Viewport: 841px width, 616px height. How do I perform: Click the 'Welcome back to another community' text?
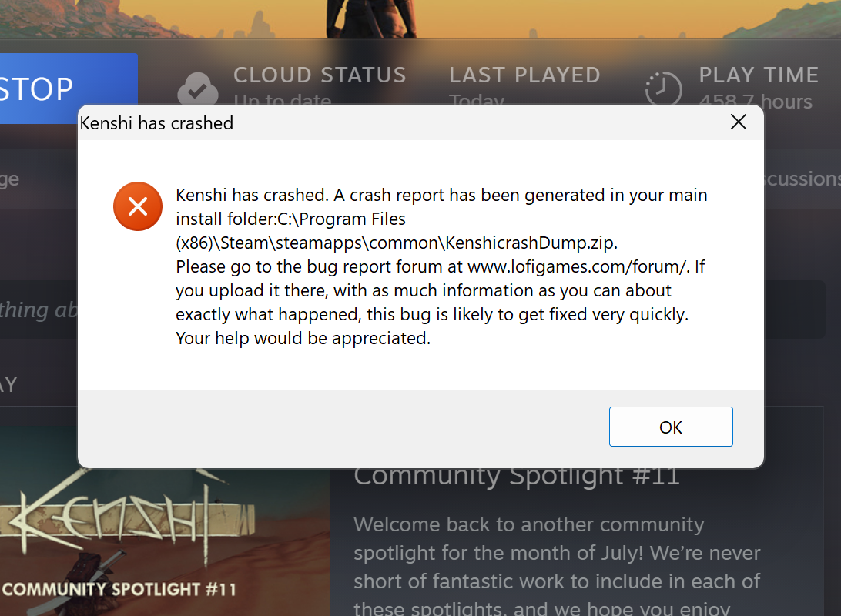click(x=529, y=524)
